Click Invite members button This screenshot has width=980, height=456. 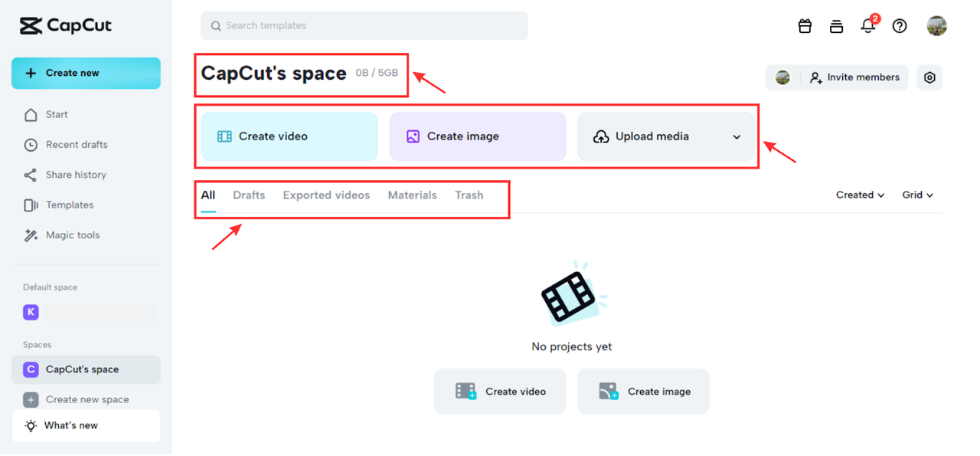pyautogui.click(x=854, y=77)
